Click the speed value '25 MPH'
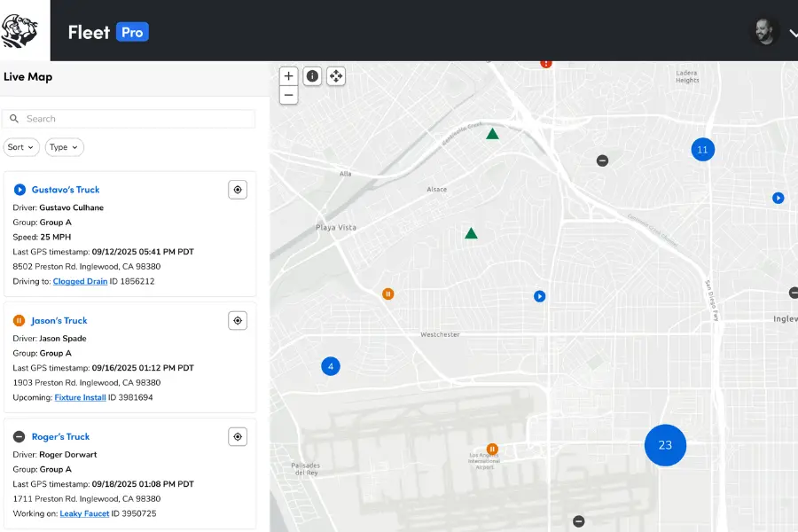 click(56, 238)
